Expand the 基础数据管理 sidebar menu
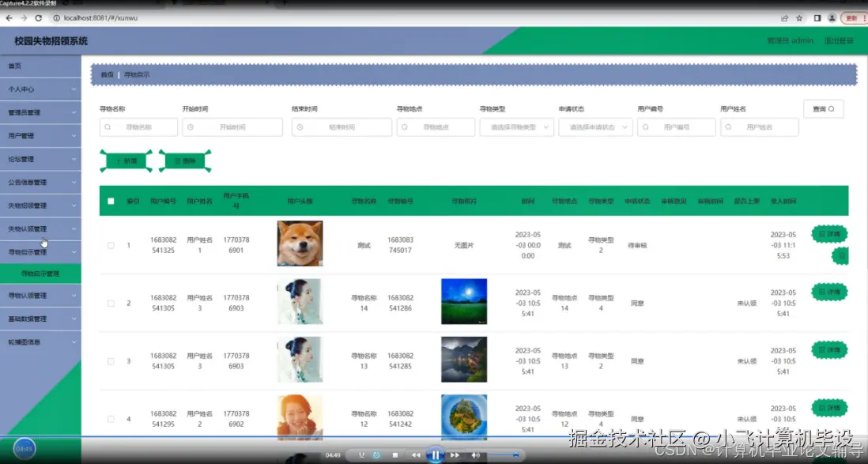This screenshot has width=868, height=464. [40, 319]
